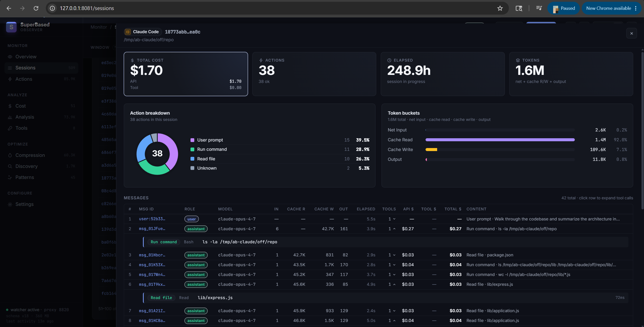
Task: Click New Chrome available update button
Action: pyautogui.click(x=608, y=8)
